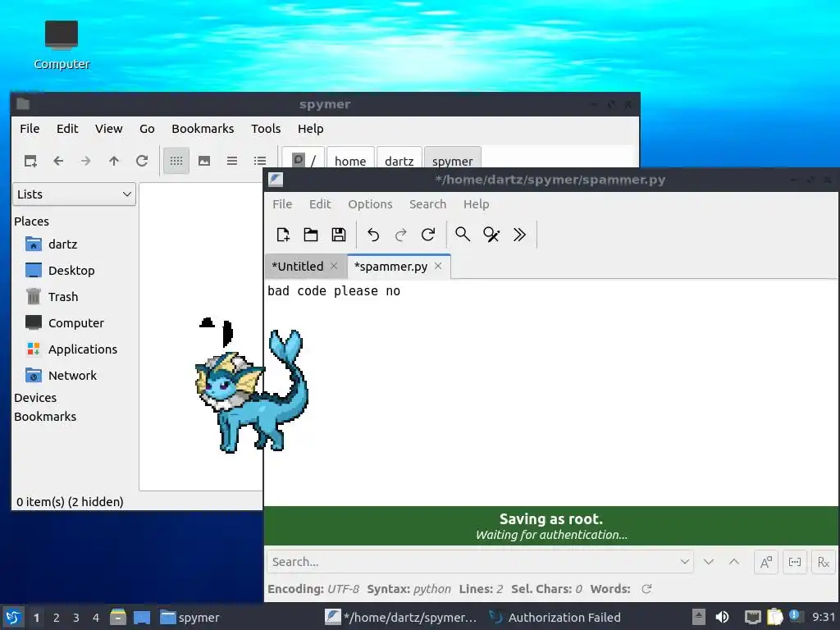The height and width of the screenshot is (630, 840).
Task: Go forward in spymer file manager
Action: point(85,161)
